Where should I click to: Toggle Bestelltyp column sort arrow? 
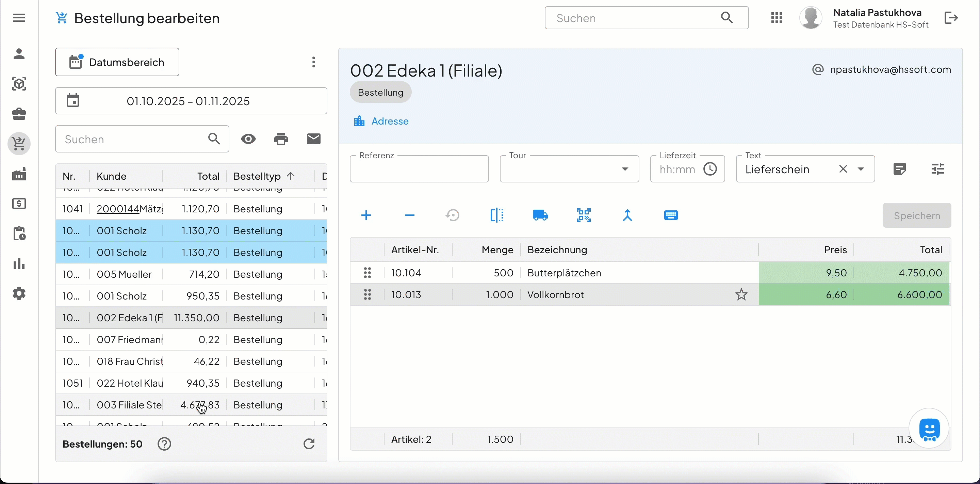coord(291,176)
